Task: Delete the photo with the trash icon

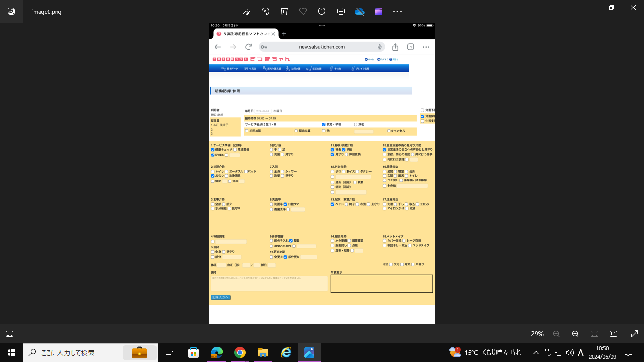Action: (x=284, y=11)
